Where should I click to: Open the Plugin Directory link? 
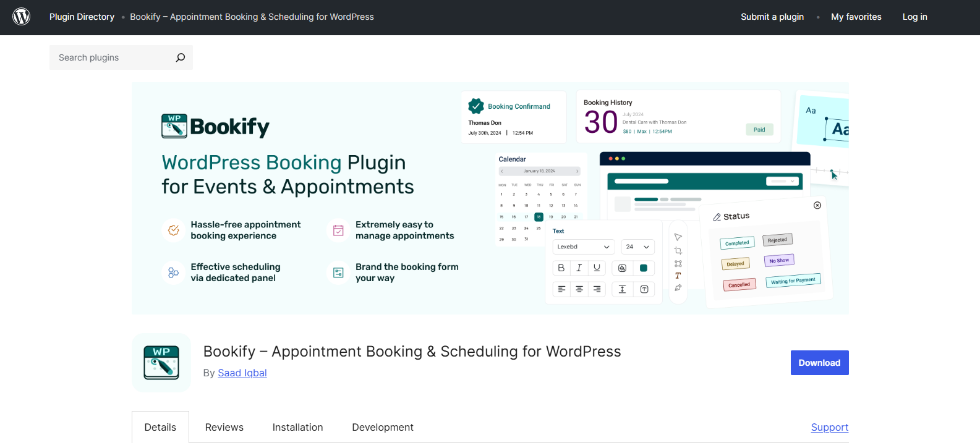(82, 17)
